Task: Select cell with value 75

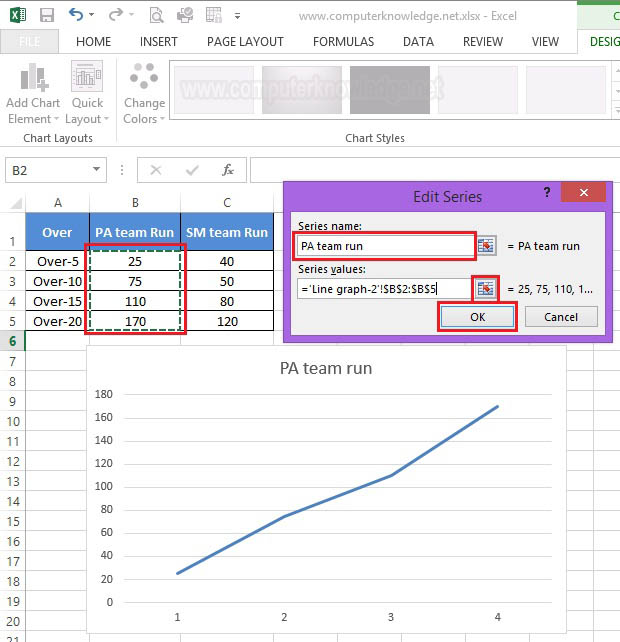Action: coord(135,281)
